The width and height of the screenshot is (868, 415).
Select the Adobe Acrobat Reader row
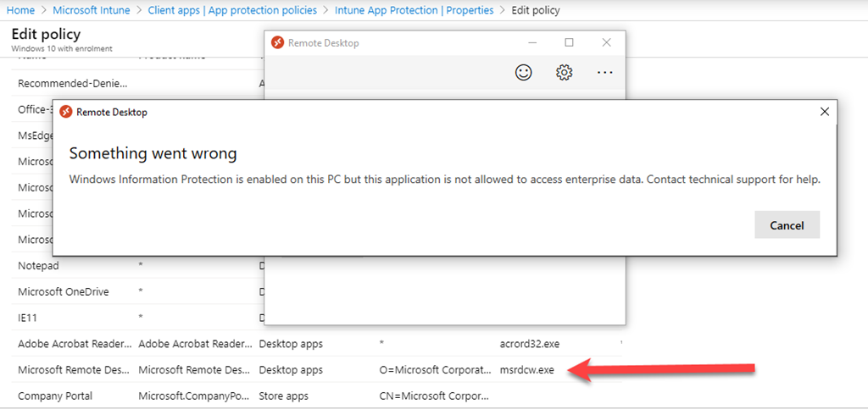(x=75, y=344)
